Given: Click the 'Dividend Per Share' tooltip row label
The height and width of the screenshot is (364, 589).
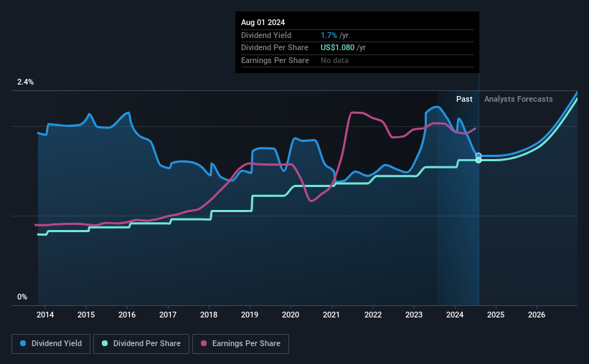Looking at the screenshot, I should pos(275,48).
